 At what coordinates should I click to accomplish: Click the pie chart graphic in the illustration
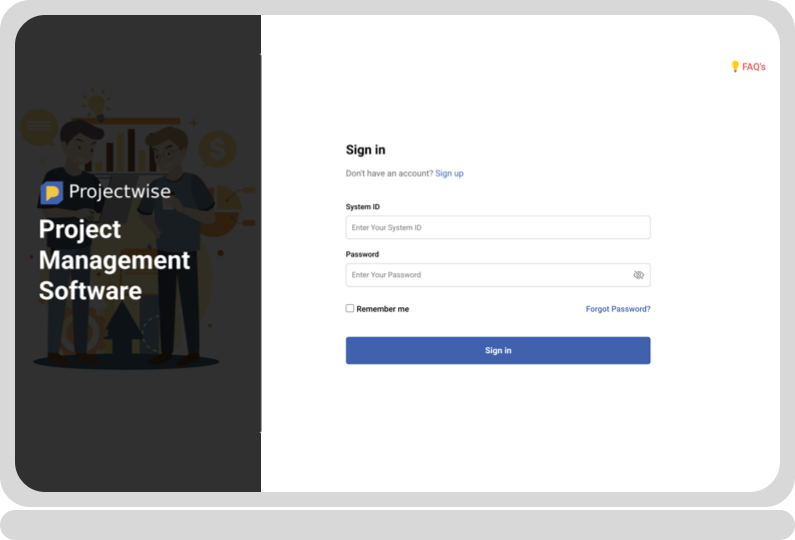pyautogui.click(x=226, y=210)
